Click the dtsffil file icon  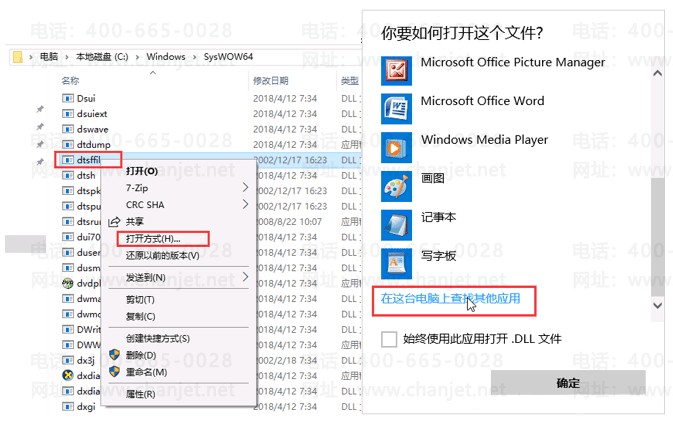(x=67, y=160)
